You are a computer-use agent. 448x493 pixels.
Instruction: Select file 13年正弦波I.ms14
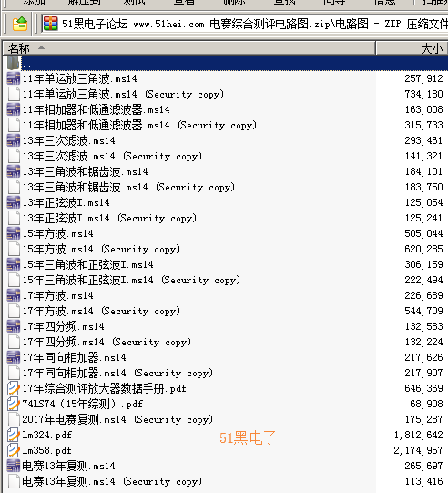tap(66, 202)
